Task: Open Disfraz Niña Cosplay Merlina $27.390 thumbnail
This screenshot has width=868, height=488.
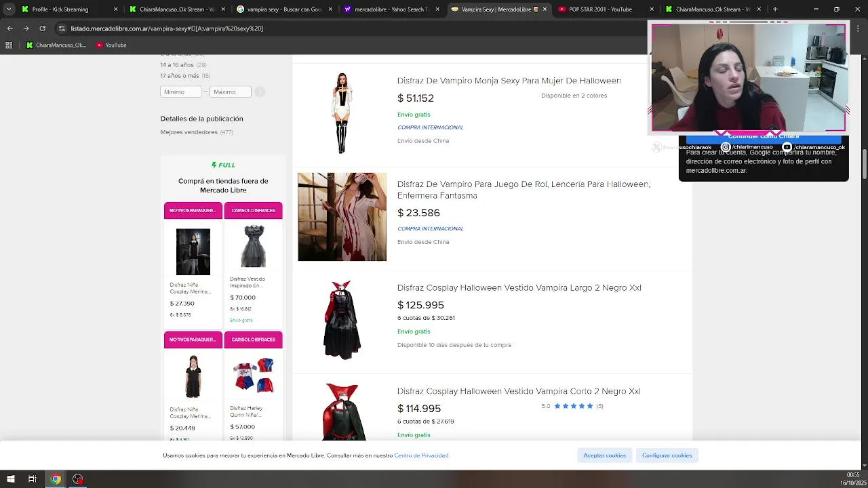Action: [193, 252]
